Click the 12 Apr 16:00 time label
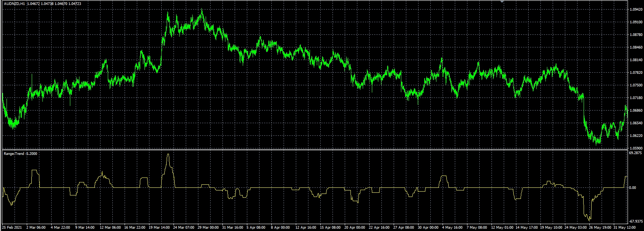Image resolution: width=644 pixels, height=231 pixels. point(307,228)
